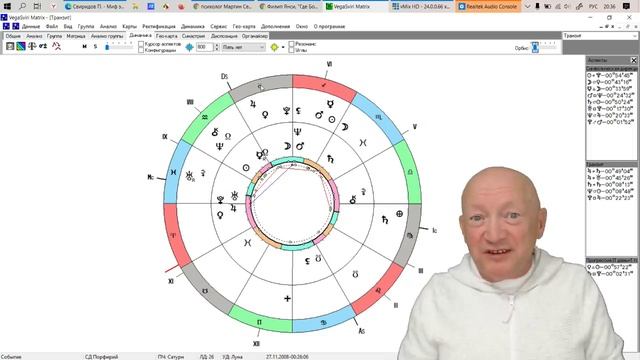Viewport: 640px width, 360px height.
Task: Click the Сатурн status bar entry
Action: pos(171,357)
